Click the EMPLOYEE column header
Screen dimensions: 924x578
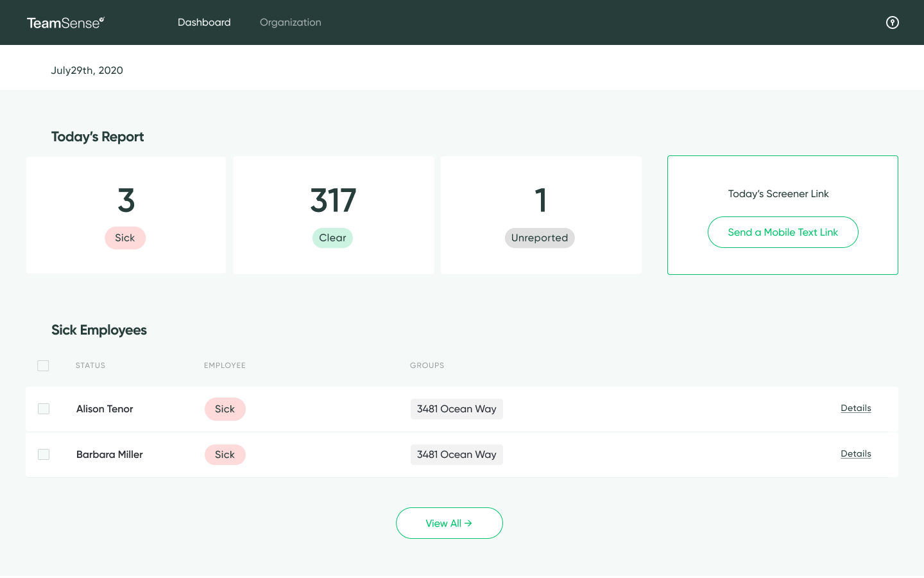pyautogui.click(x=225, y=365)
